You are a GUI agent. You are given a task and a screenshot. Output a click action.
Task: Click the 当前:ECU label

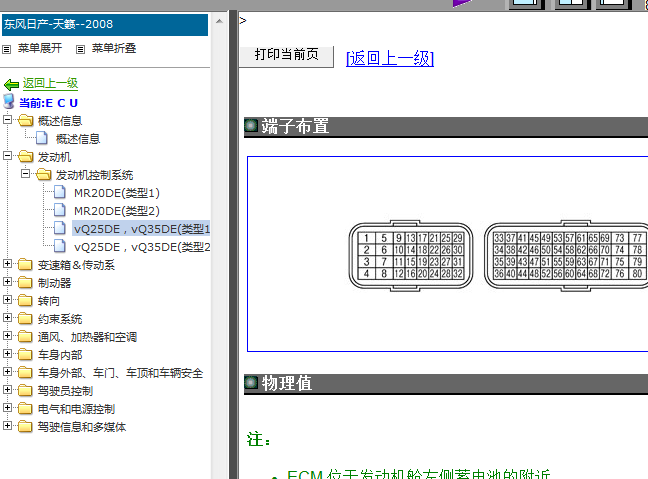[x=48, y=103]
